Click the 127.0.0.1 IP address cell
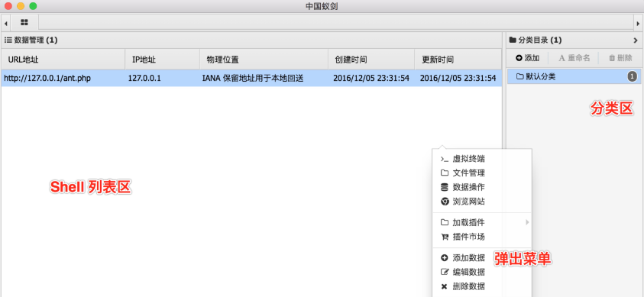The width and height of the screenshot is (644, 297). (144, 79)
